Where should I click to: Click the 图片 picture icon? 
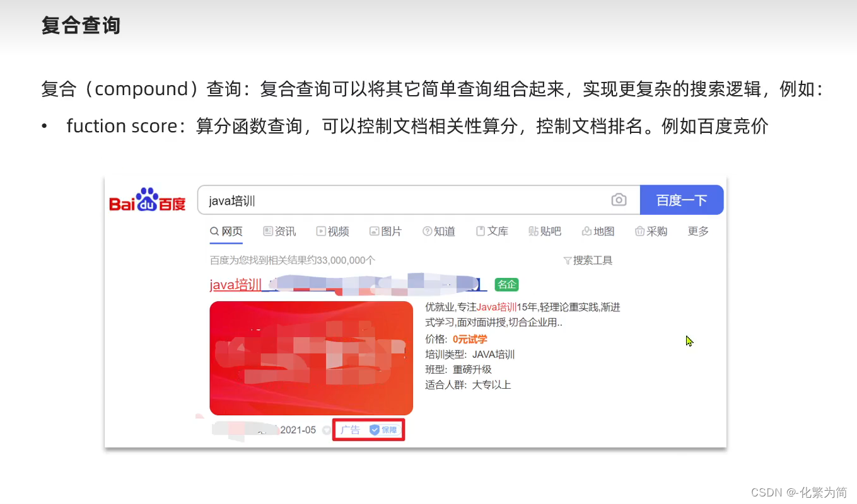point(374,232)
